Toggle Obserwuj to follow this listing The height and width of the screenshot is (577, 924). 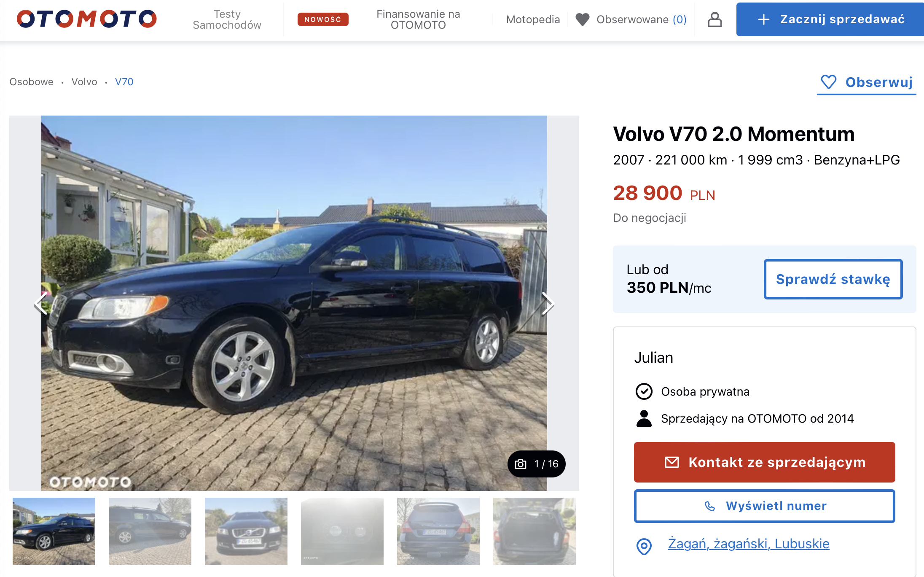[x=867, y=82]
